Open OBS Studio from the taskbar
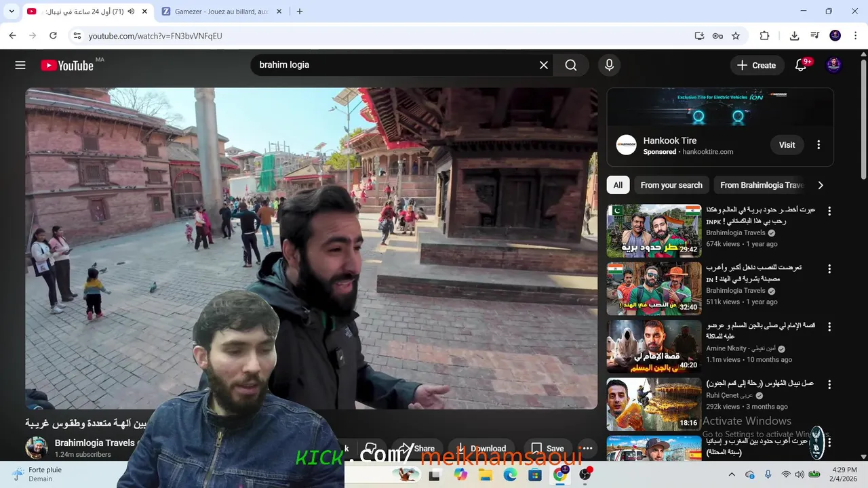868x488 pixels. pos(585,474)
